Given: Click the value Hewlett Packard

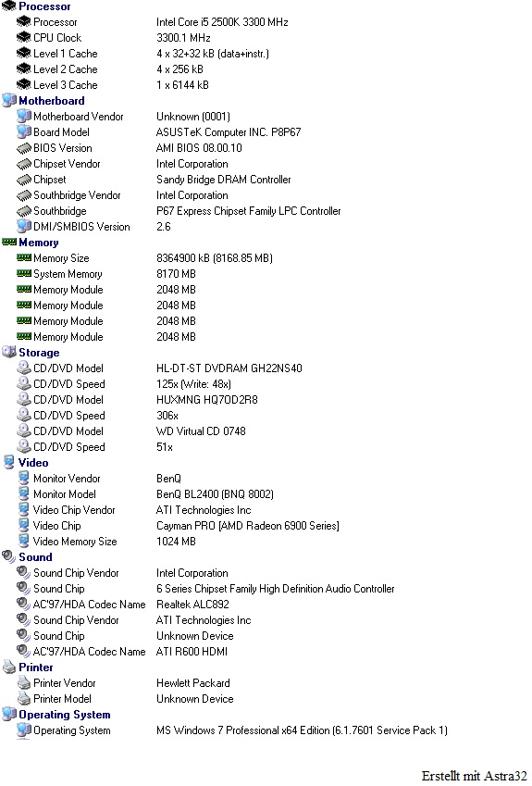Looking at the screenshot, I should click(193, 682).
